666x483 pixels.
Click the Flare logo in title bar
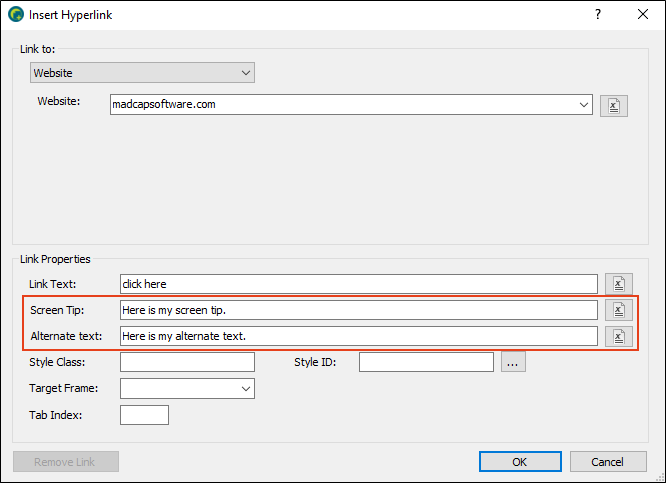[16, 14]
